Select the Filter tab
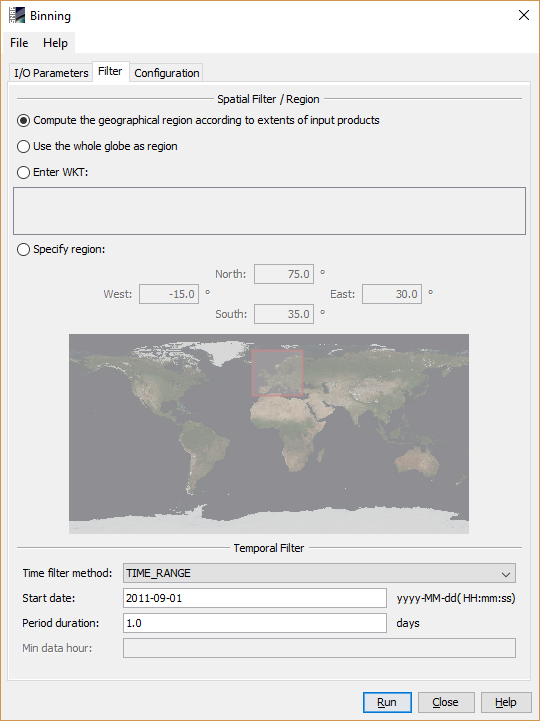 110,71
